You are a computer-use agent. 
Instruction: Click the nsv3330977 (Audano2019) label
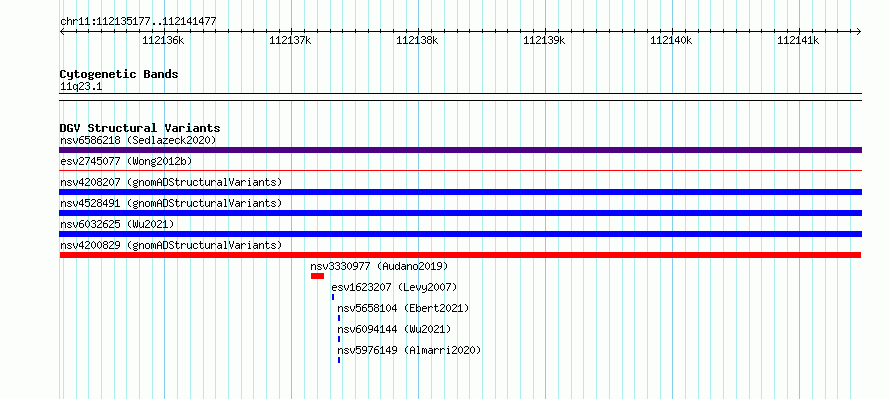[x=379, y=266]
